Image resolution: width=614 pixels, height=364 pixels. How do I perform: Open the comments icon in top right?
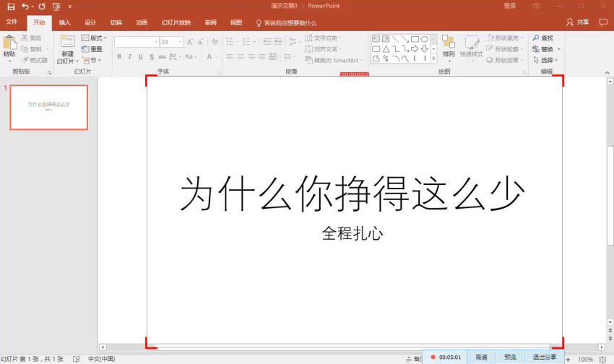(x=603, y=22)
